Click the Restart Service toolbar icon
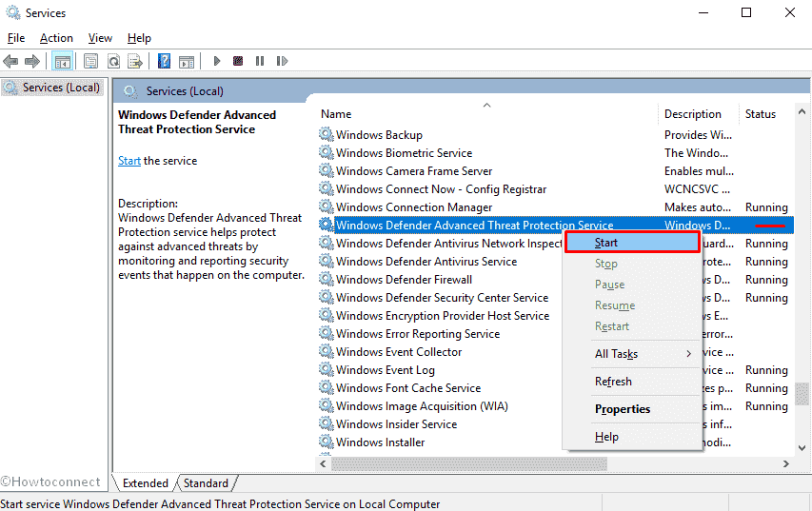The image size is (812, 511). click(x=282, y=61)
